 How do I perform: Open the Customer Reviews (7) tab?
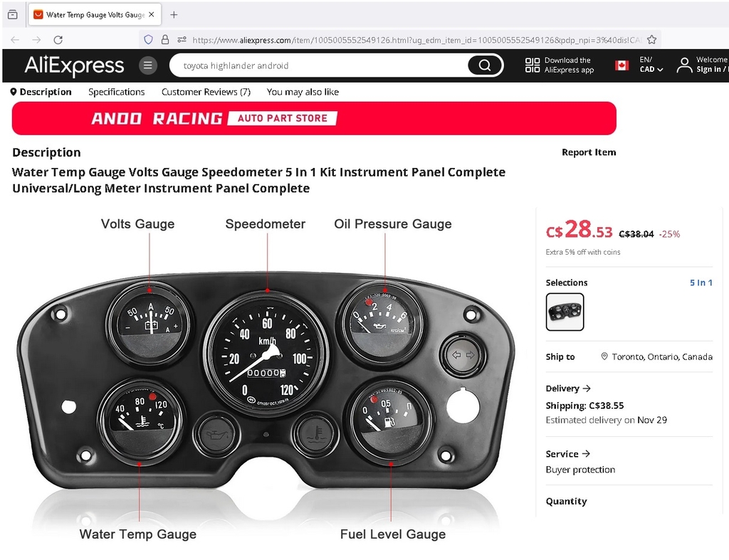click(x=206, y=92)
